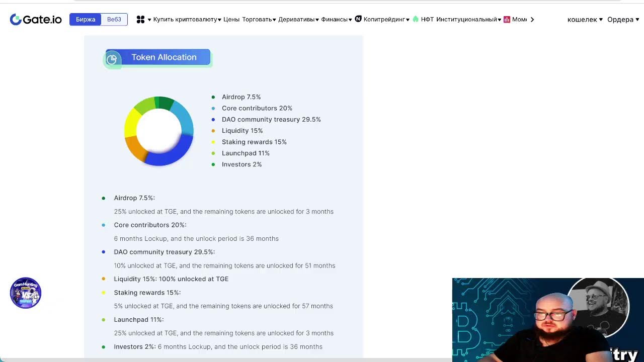Click the Launchpad 11%: list heading

tap(139, 320)
